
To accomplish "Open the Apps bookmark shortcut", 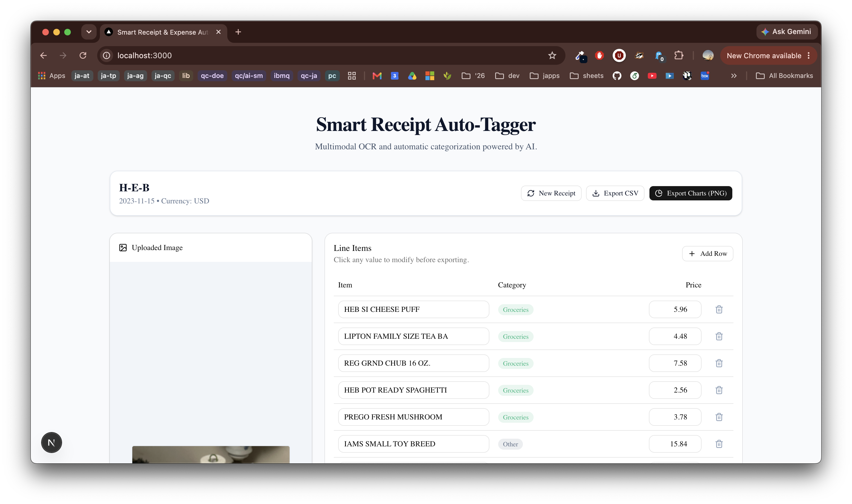I will pos(52,76).
